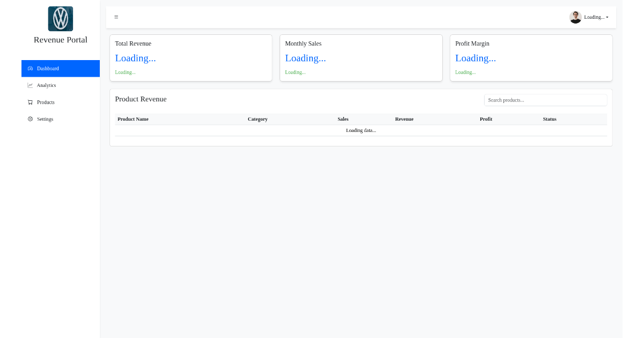The height and width of the screenshot is (338, 644).
Task: Open the user account dropdown arrow
Action: click(608, 17)
